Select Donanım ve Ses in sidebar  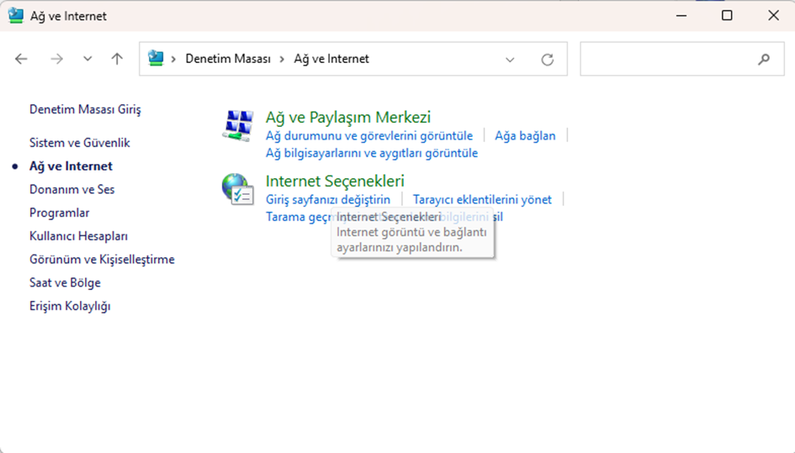click(x=72, y=190)
